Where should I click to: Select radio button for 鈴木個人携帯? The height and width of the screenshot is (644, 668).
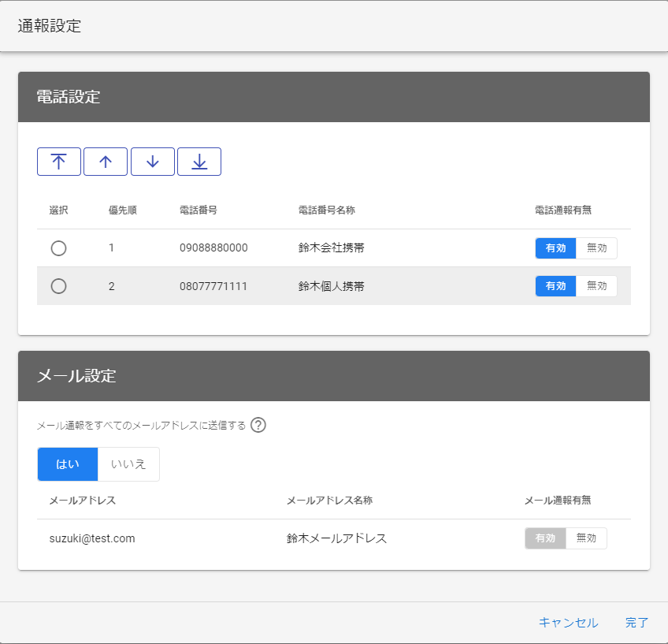click(x=58, y=286)
